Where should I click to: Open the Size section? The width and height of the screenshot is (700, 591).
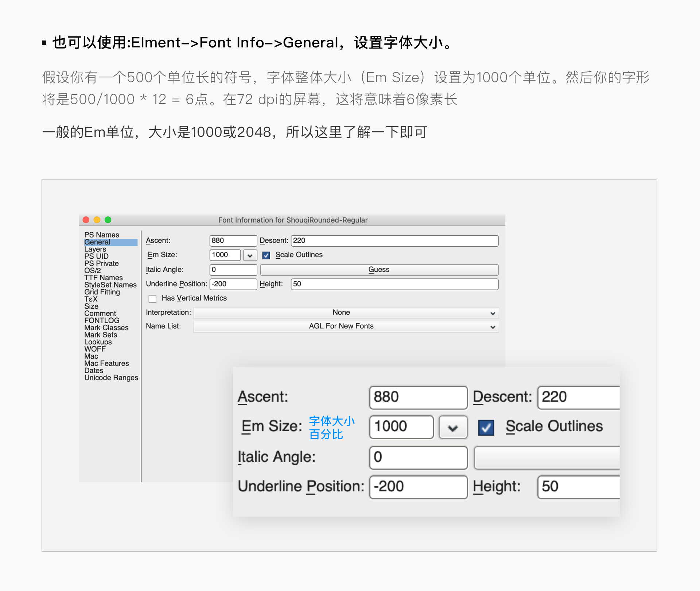pos(91,306)
